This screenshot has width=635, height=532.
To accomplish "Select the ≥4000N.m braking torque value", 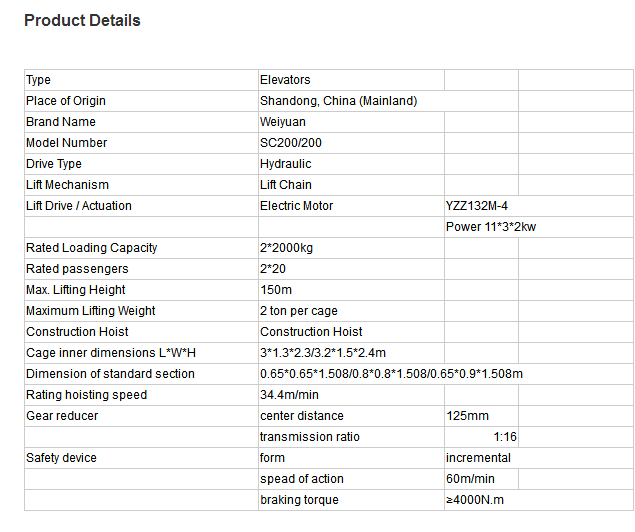I will click(x=478, y=500).
